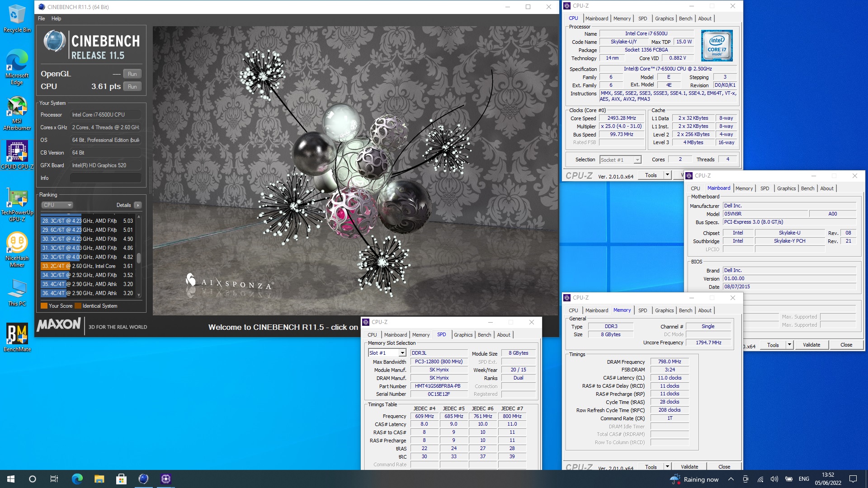This screenshot has height=488, width=868.
Task: Click Close button in Memory CPU-Z window
Action: tap(724, 467)
